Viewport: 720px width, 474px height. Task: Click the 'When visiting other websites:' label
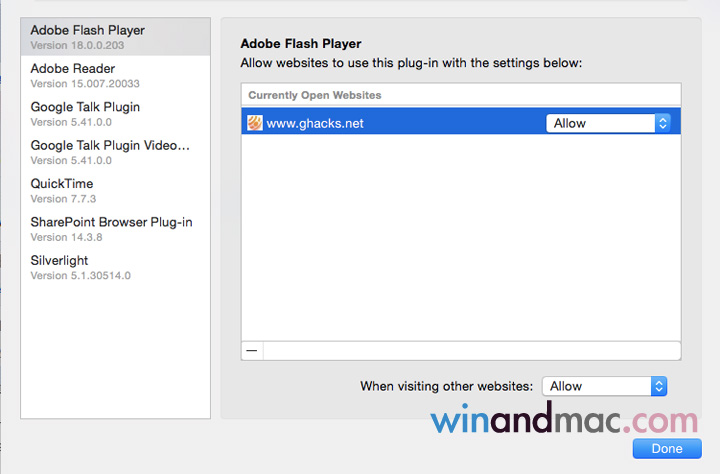click(446, 386)
